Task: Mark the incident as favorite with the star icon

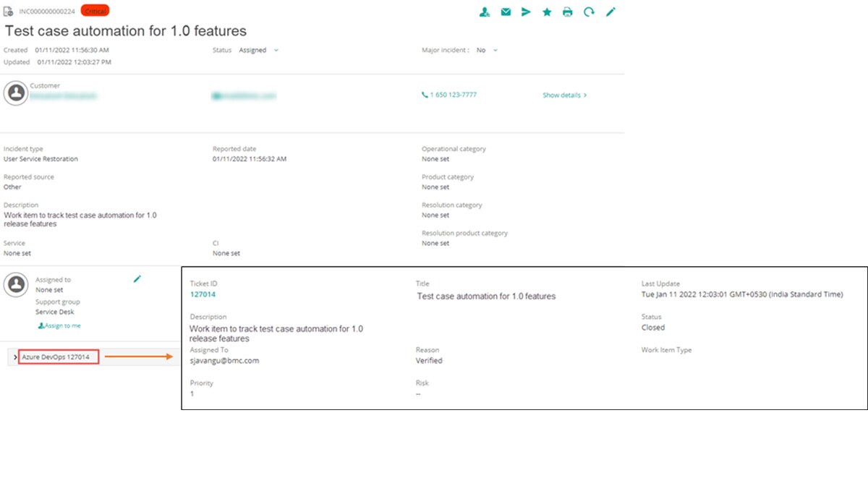Action: pyautogui.click(x=547, y=12)
